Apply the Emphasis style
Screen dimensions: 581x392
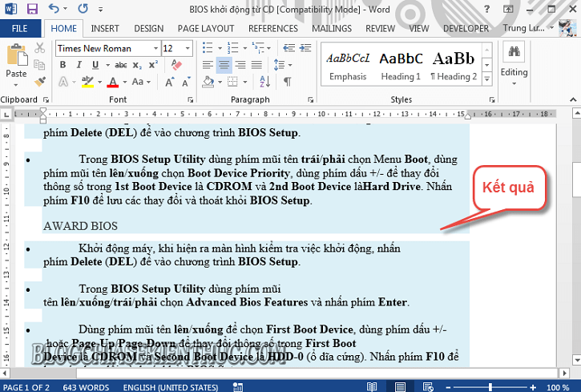348,66
